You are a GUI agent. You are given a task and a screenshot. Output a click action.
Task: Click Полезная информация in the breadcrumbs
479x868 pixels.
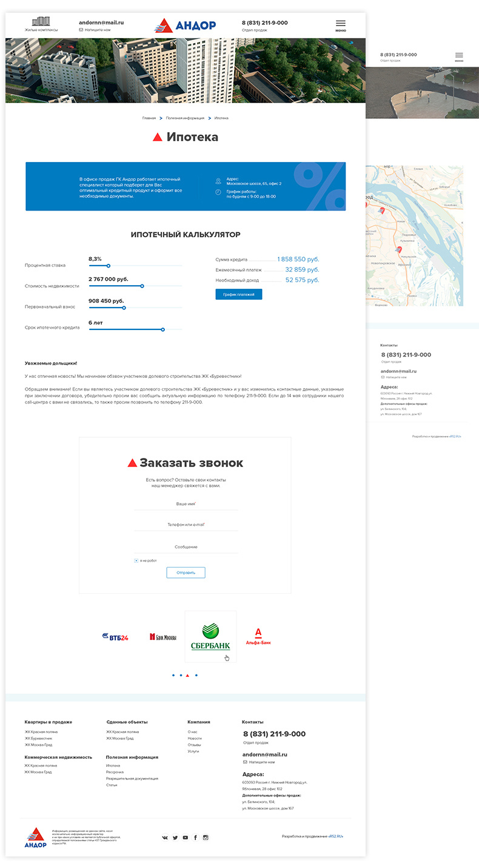click(185, 118)
